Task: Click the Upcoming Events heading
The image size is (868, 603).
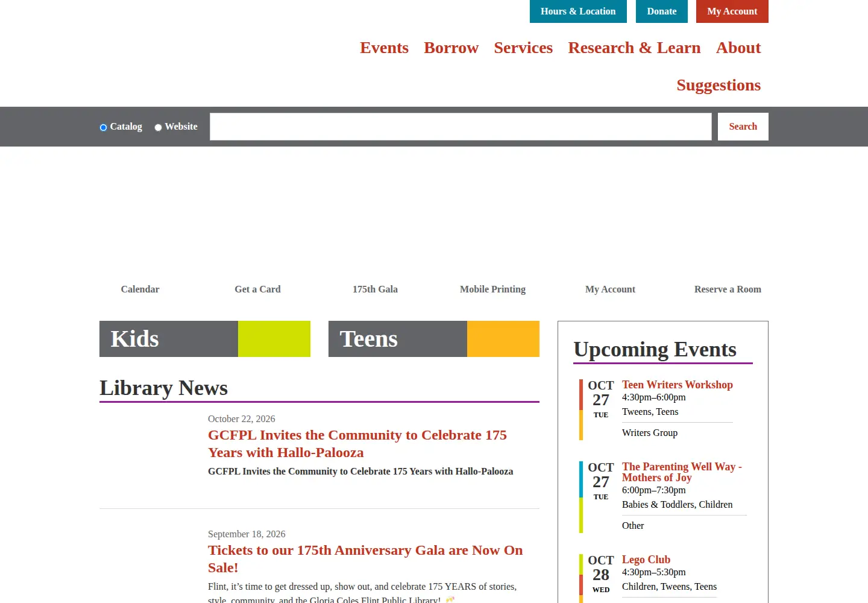Action: (655, 350)
